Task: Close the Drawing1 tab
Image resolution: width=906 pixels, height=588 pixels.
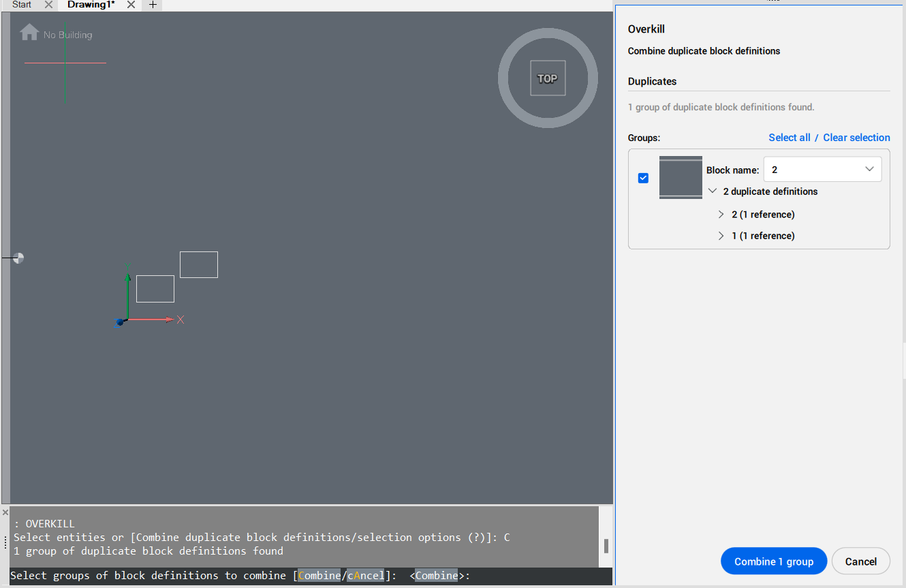Action: [x=131, y=5]
